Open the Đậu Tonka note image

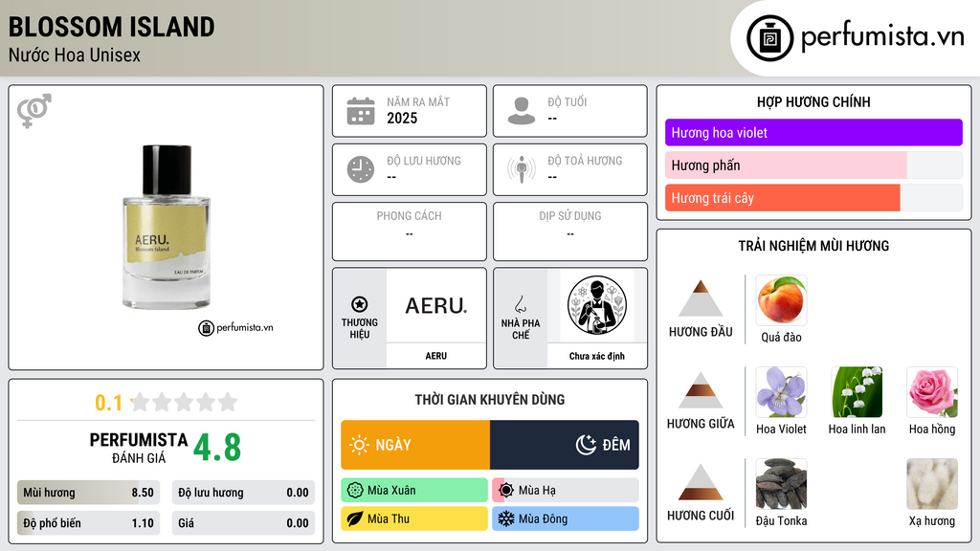[x=781, y=483]
